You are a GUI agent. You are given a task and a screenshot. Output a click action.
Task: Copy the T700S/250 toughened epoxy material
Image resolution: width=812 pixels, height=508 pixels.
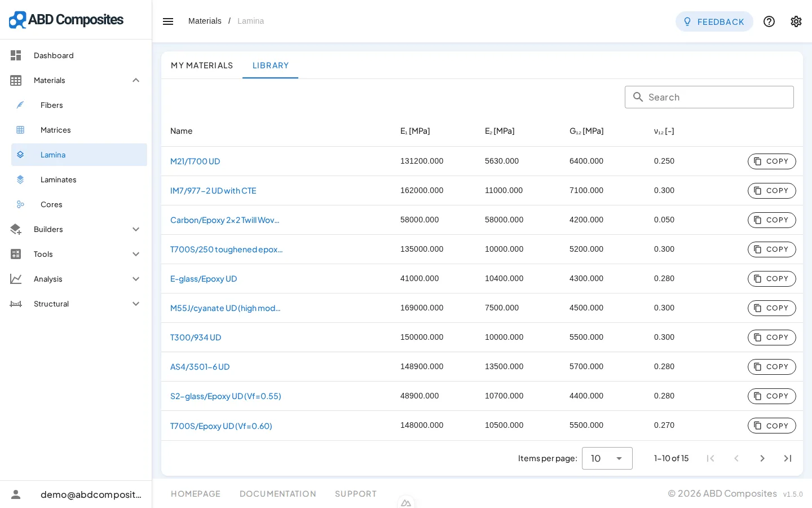click(x=772, y=249)
